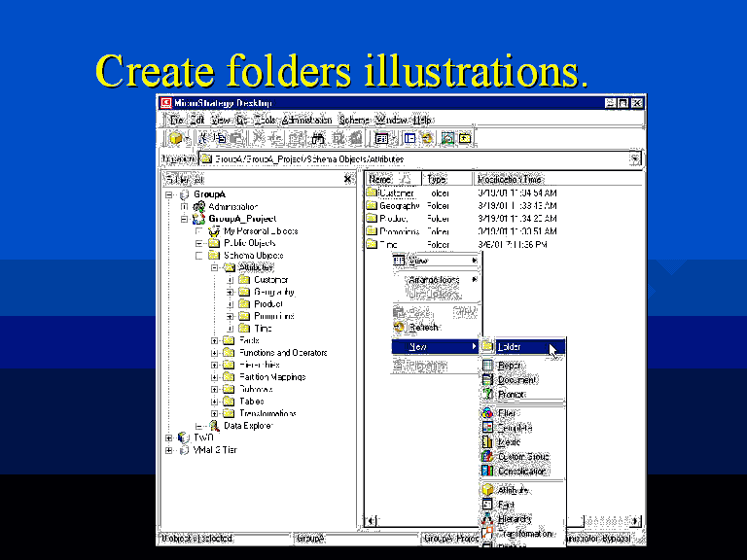
Task: Click the Data Explorer icon in the tree
Action: click(214, 426)
